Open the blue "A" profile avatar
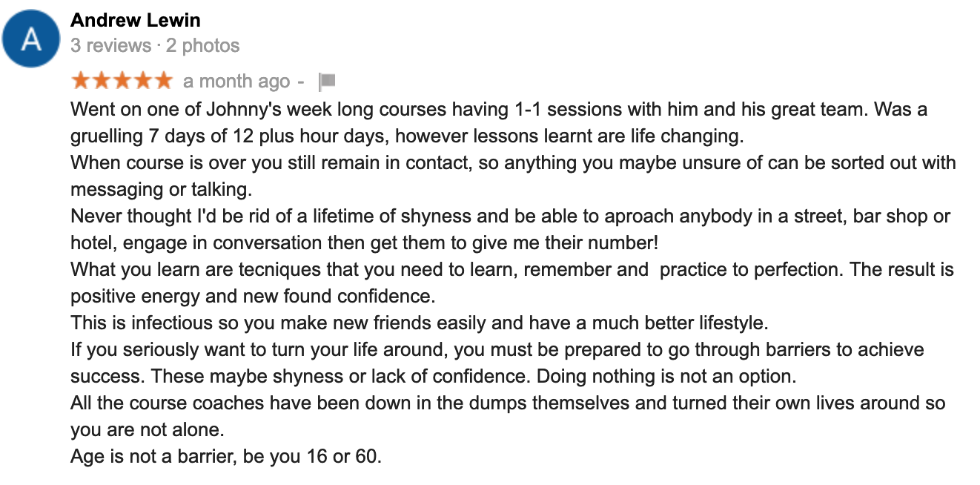The height and width of the screenshot is (485, 980). (x=31, y=39)
